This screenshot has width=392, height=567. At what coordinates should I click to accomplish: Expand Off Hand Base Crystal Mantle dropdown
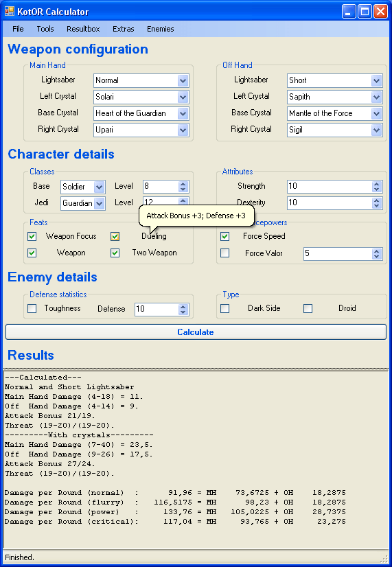[376, 113]
